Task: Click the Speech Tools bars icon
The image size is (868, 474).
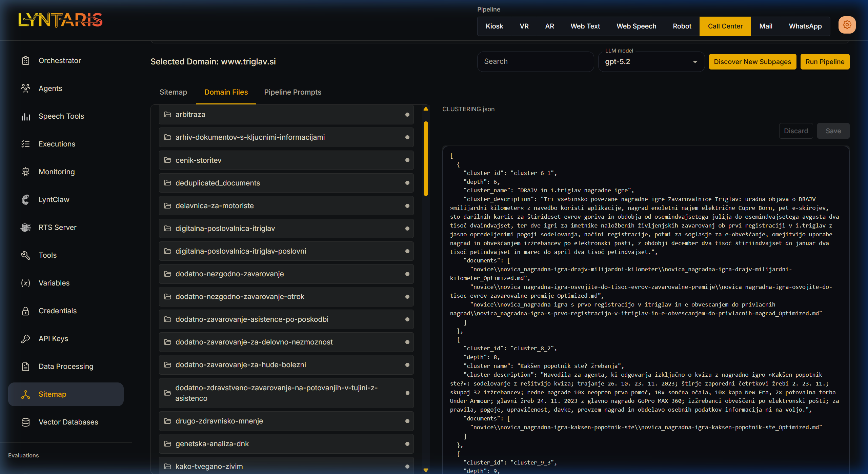Action: pyautogui.click(x=26, y=116)
